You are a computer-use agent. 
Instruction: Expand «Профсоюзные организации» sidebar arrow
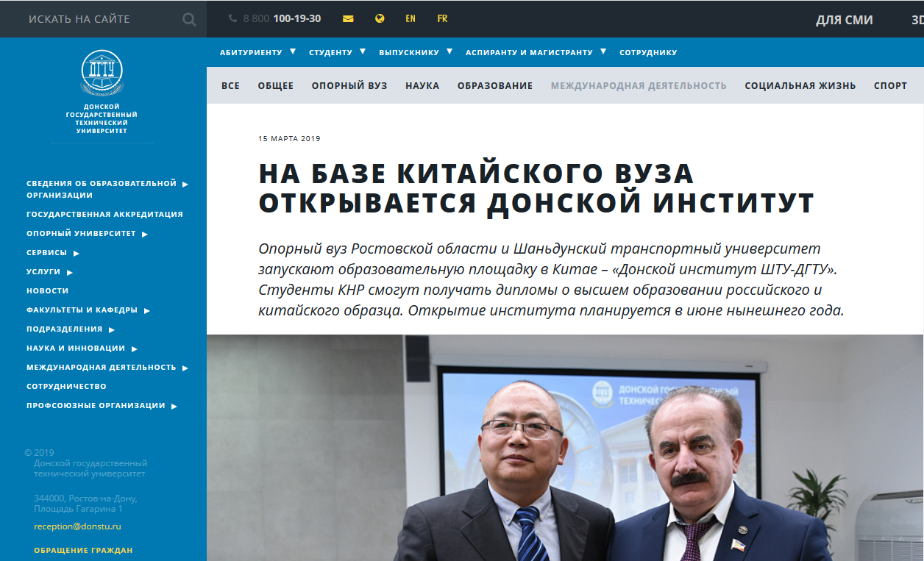pyautogui.click(x=174, y=407)
